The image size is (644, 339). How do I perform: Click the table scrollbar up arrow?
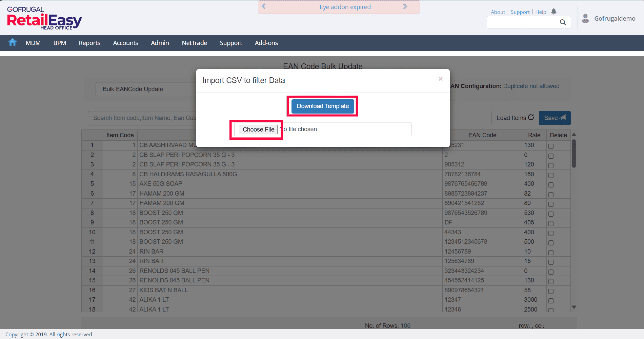pos(574,135)
